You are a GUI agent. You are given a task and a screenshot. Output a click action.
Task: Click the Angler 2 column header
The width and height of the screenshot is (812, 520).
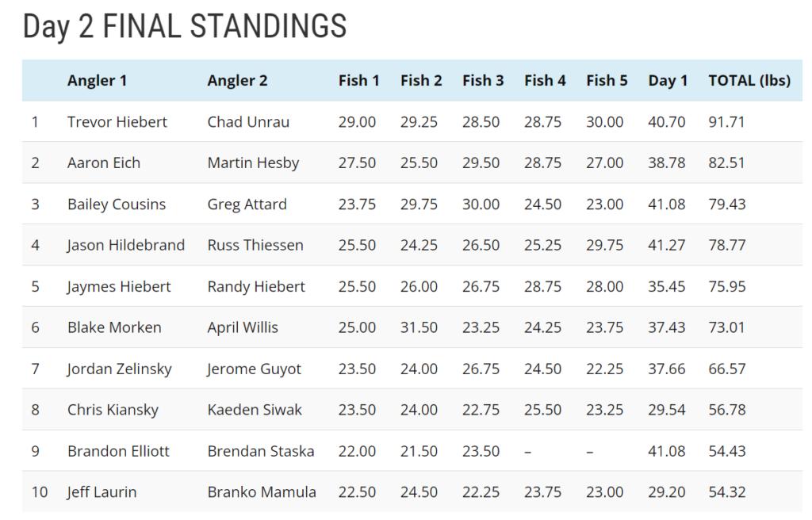click(x=237, y=80)
